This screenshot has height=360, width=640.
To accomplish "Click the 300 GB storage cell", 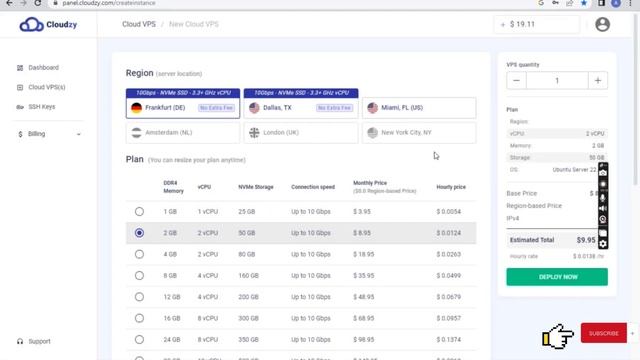I will coord(249,318).
